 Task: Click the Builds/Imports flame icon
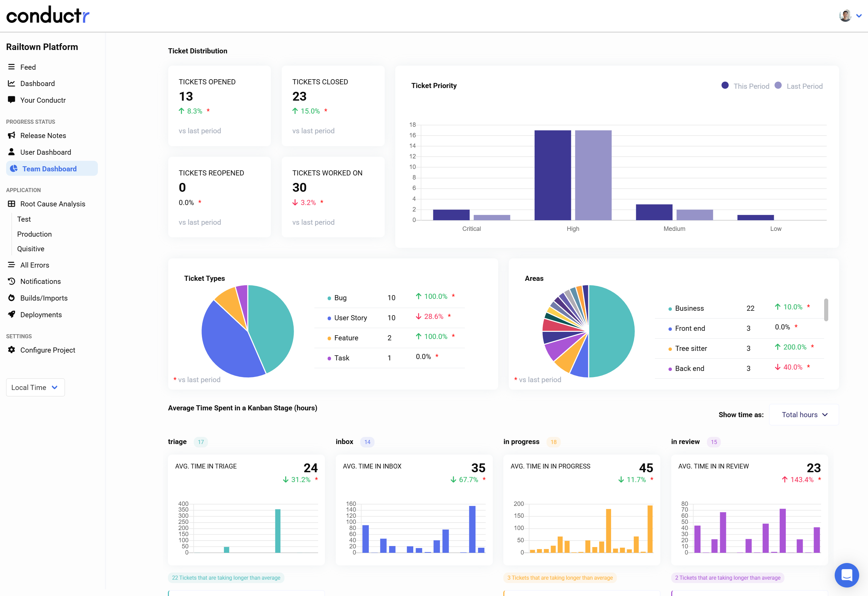(x=12, y=298)
